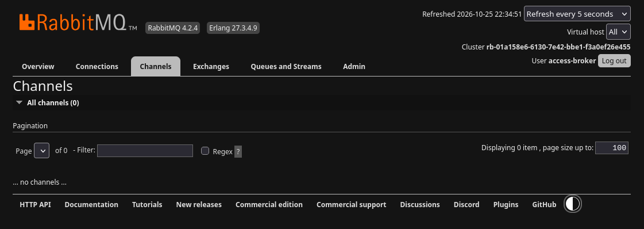This screenshot has height=229, width=644.
Task: Click the access-broker user name
Action: (572, 61)
